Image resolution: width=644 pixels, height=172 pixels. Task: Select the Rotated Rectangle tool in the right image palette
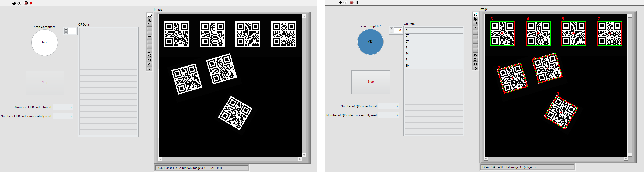coord(475,42)
